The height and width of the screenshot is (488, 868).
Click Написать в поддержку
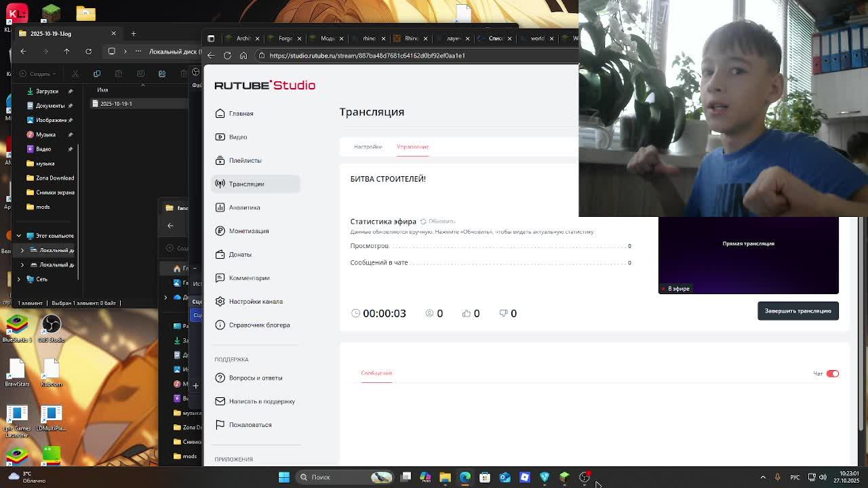[x=255, y=401]
